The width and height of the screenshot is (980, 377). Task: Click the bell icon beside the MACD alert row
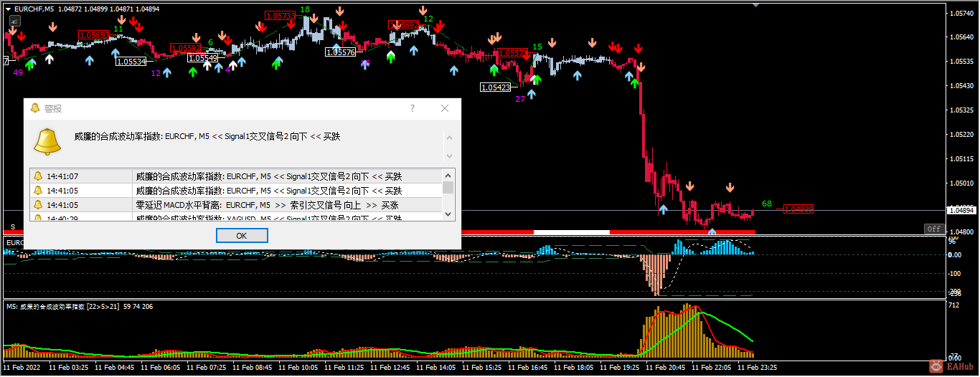[x=37, y=204]
